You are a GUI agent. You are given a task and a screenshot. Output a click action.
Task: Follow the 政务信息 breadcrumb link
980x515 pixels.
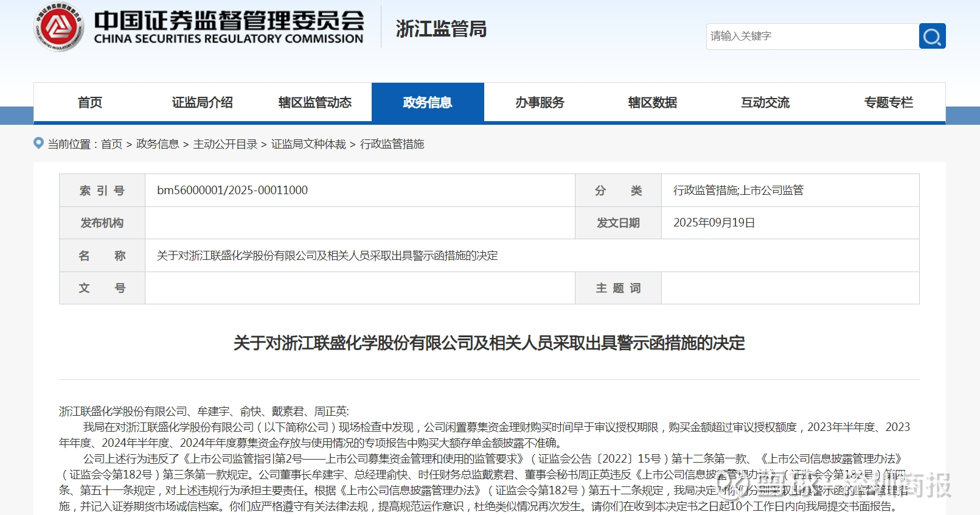click(158, 144)
